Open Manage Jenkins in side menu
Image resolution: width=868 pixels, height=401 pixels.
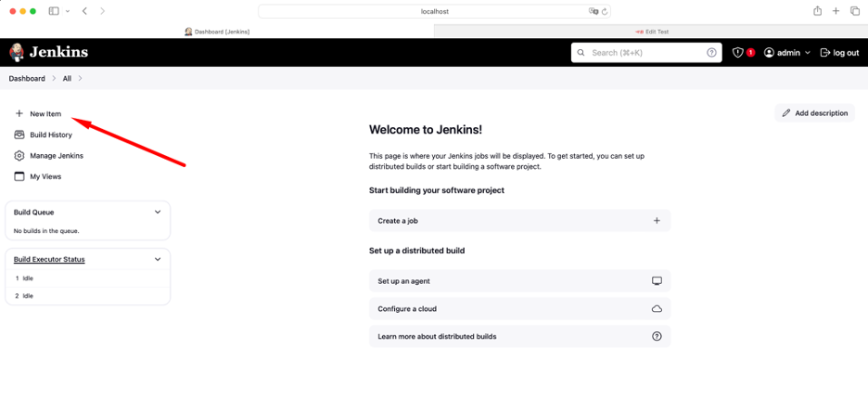click(57, 156)
